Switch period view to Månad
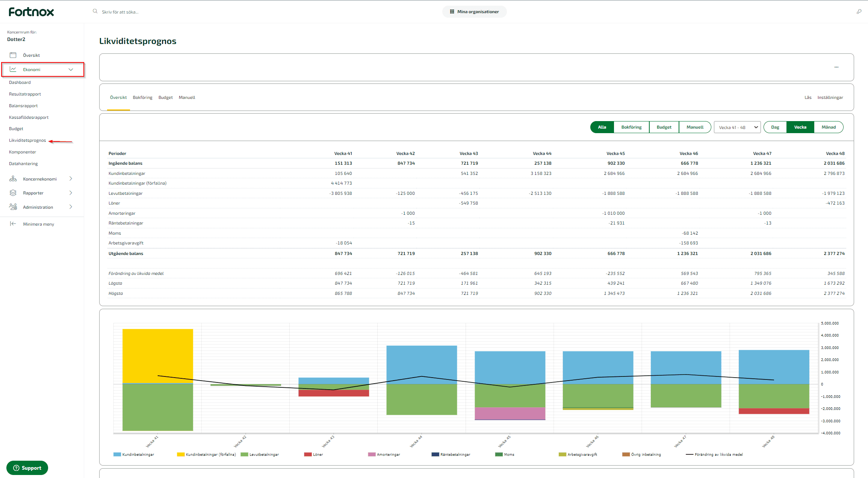Screen dimensions: 868x478 pos(829,127)
